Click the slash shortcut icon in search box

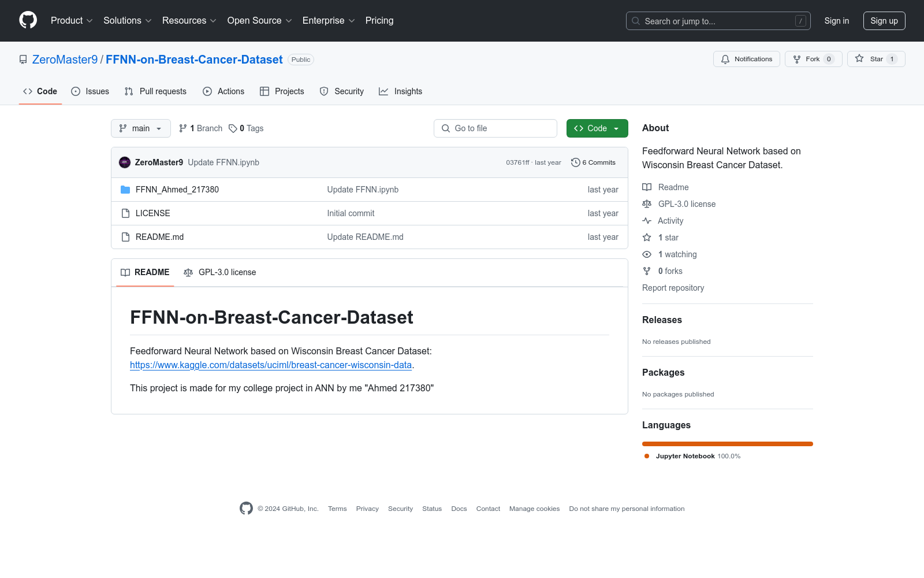tap(800, 21)
